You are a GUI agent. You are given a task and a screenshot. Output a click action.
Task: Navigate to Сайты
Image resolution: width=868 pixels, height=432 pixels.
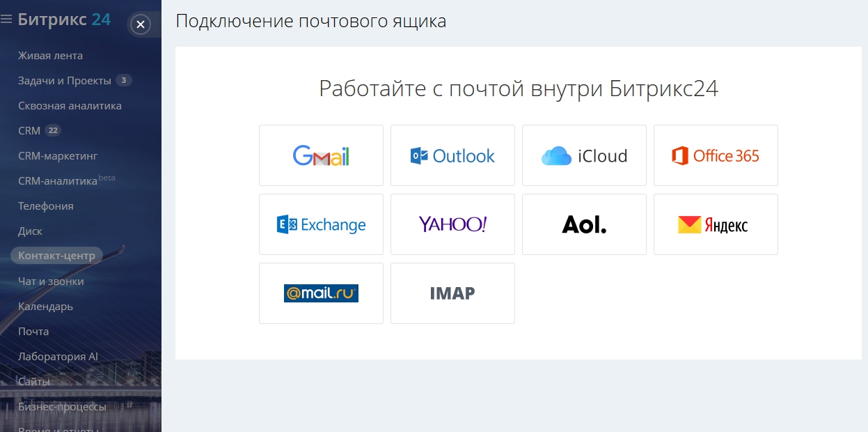(34, 382)
